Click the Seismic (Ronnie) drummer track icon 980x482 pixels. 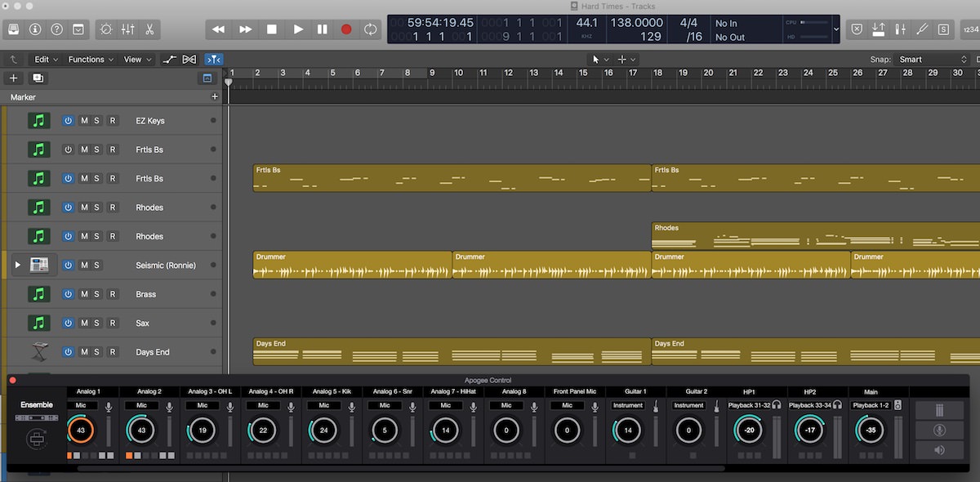(x=38, y=266)
